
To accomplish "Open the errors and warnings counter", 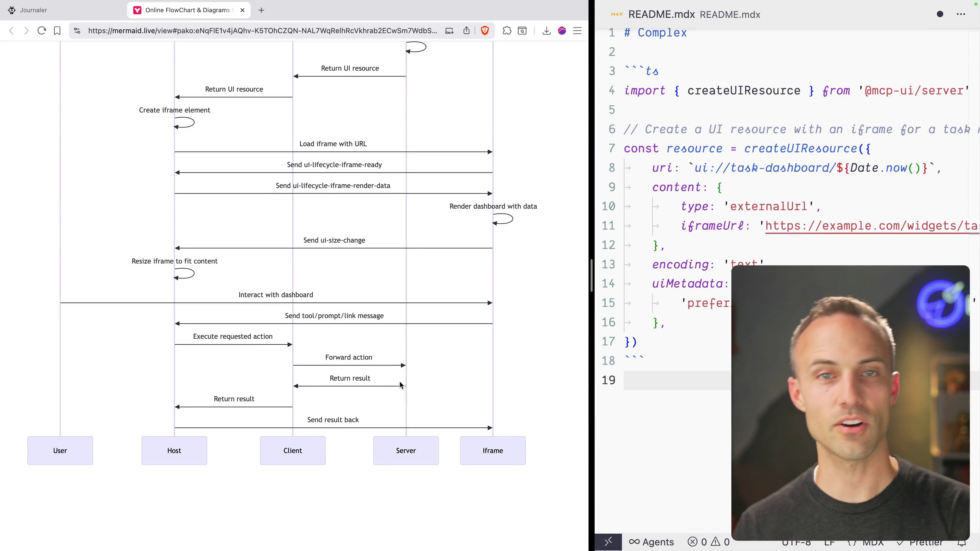I will pyautogui.click(x=709, y=542).
